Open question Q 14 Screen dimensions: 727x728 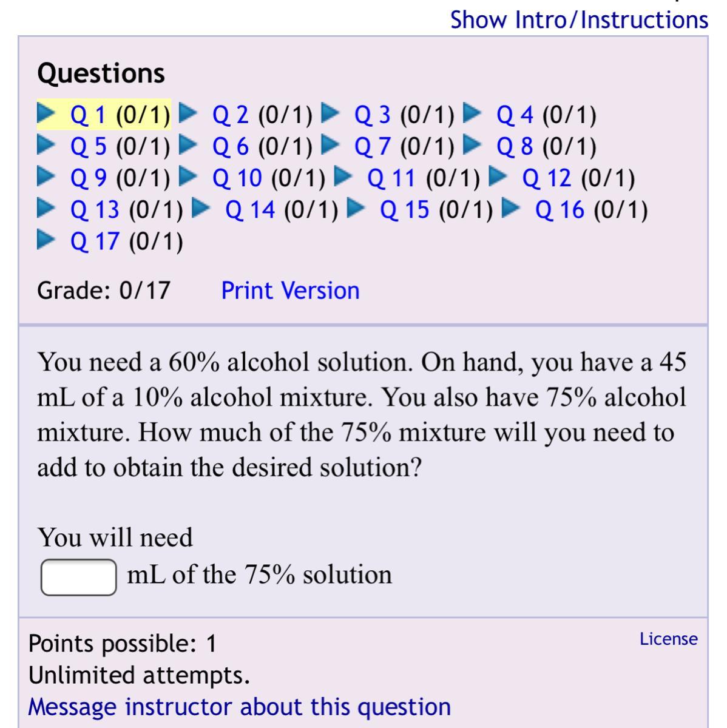tap(250, 209)
